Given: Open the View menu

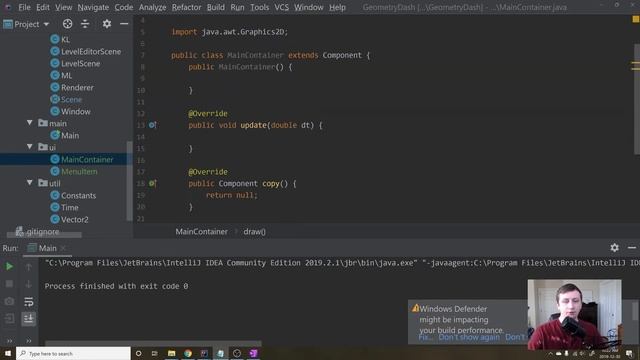Looking at the screenshot, I should (x=64, y=7).
